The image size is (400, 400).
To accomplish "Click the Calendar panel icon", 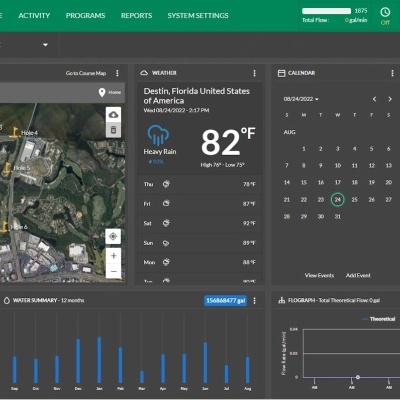I will (x=282, y=73).
